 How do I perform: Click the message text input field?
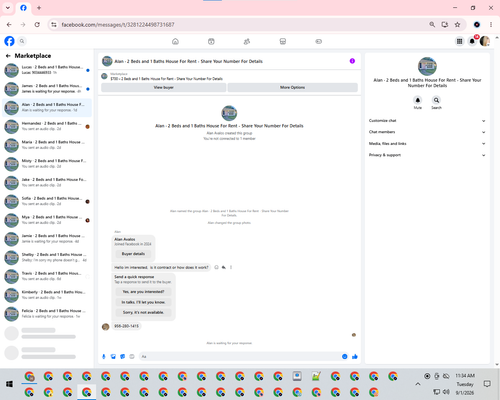pos(240,357)
